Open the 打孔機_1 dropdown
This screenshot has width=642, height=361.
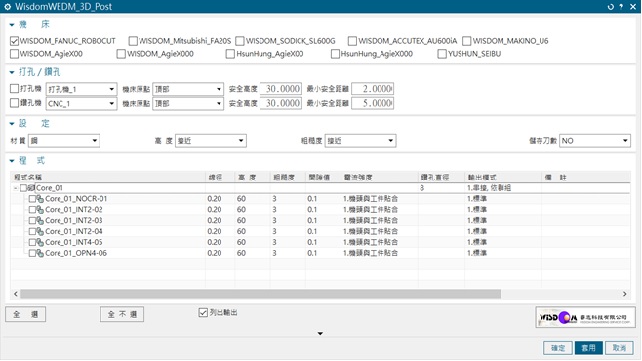(x=81, y=89)
